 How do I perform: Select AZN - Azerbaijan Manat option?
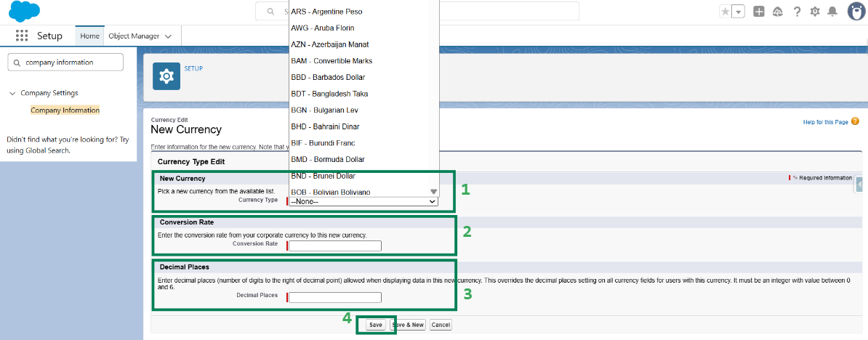pos(363,44)
